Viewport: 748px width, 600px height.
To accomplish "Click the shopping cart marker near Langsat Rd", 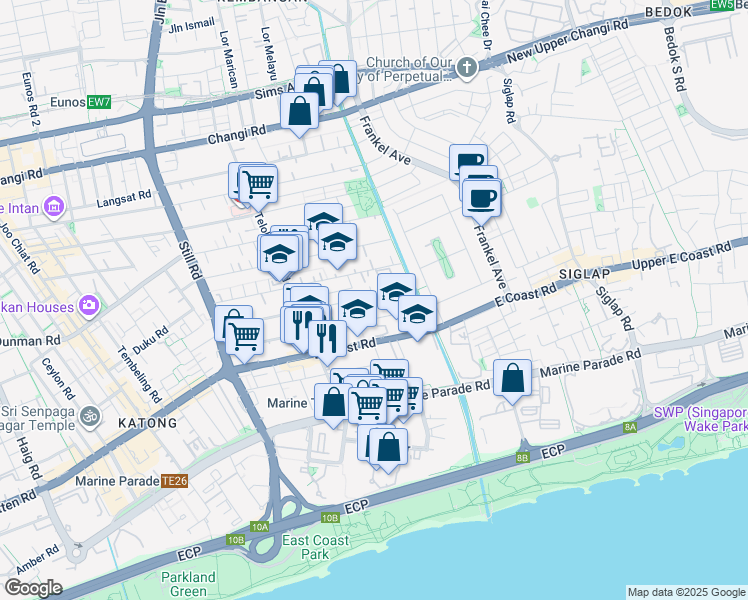I will [259, 183].
